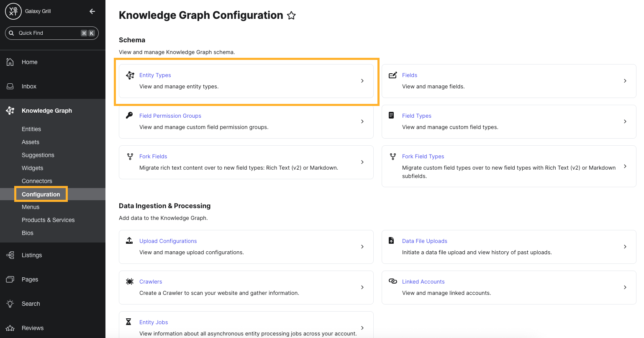Open the Configuration menu item

point(41,194)
